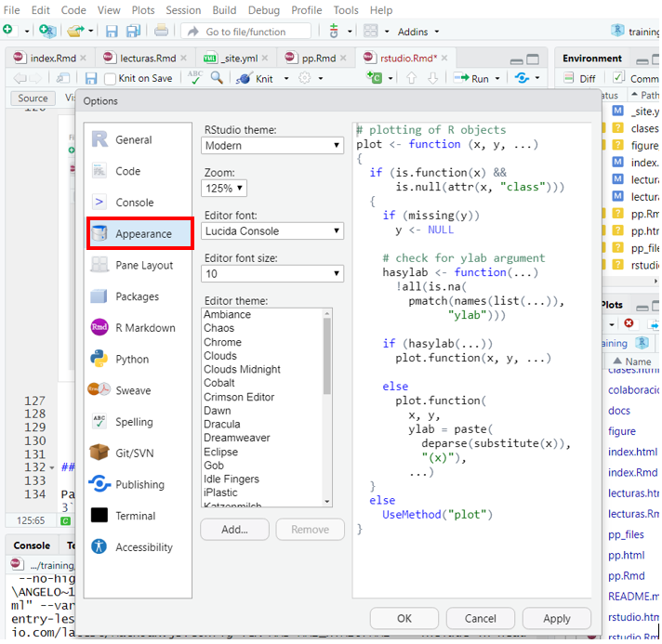The image size is (662, 644).
Task: Select Python options category
Action: tap(138, 359)
